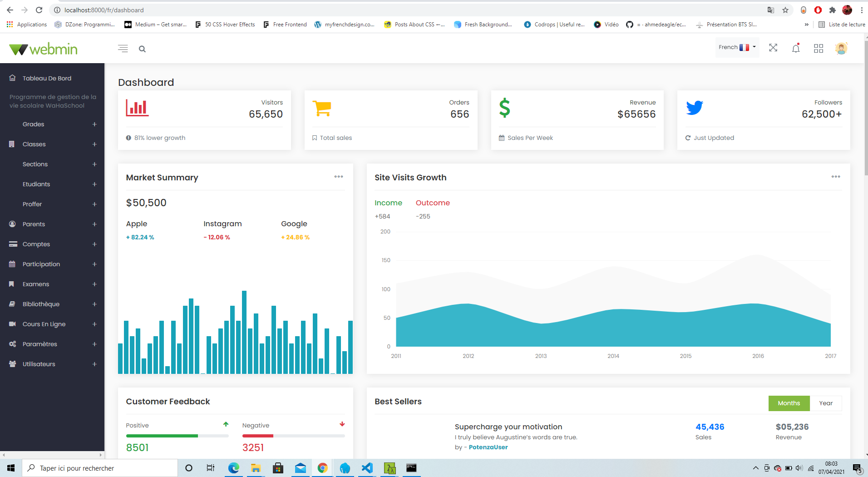This screenshot has height=477, width=868.
Task: Open Cours En Ligne in sidebar
Action: click(x=52, y=324)
